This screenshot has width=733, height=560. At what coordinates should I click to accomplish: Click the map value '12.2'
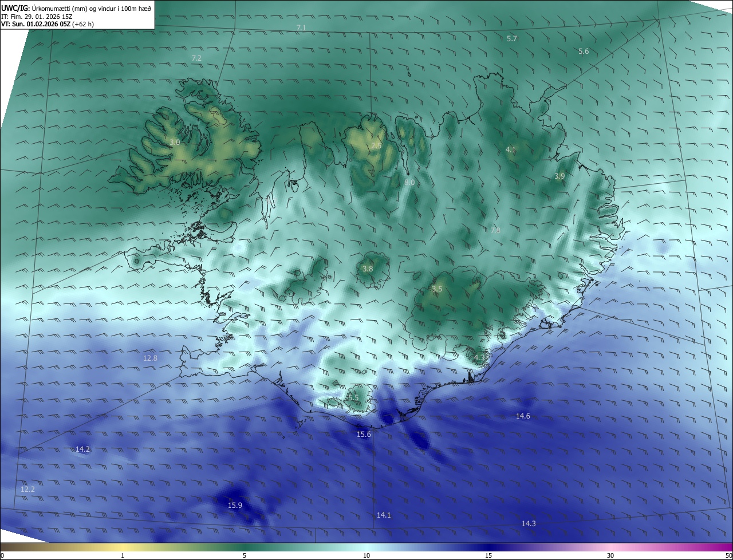pos(27,490)
